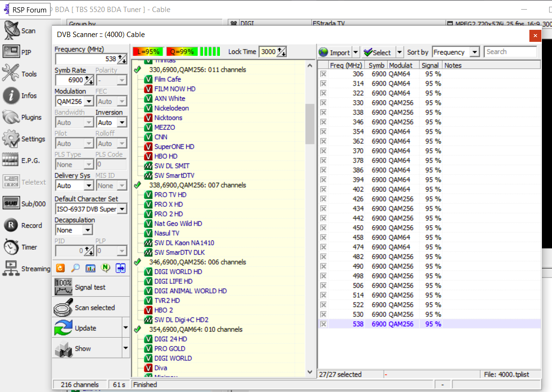Viewport: 552px width, 392px height.
Task: Click the PIP icon in sidebar
Action: [11, 52]
